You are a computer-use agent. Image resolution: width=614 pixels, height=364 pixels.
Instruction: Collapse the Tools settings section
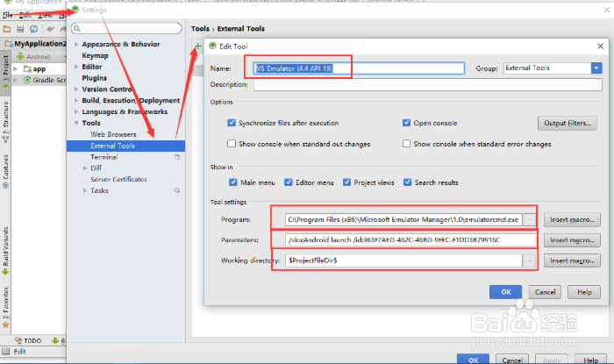pos(76,123)
